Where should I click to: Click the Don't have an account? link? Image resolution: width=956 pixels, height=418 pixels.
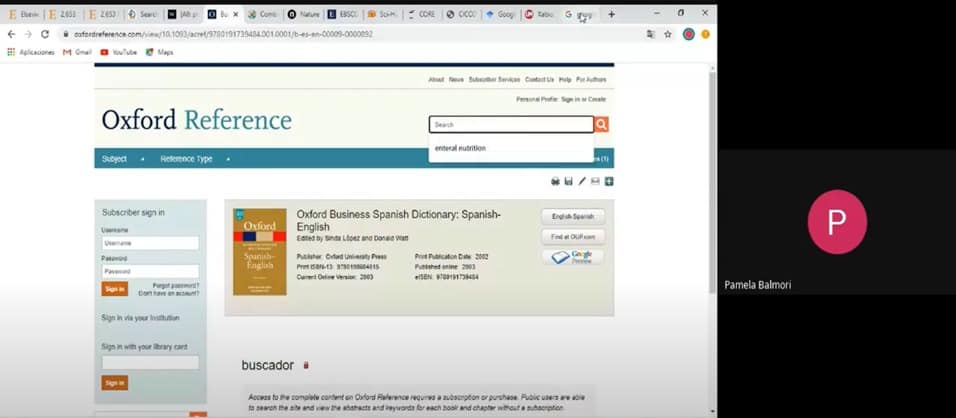[x=169, y=294]
